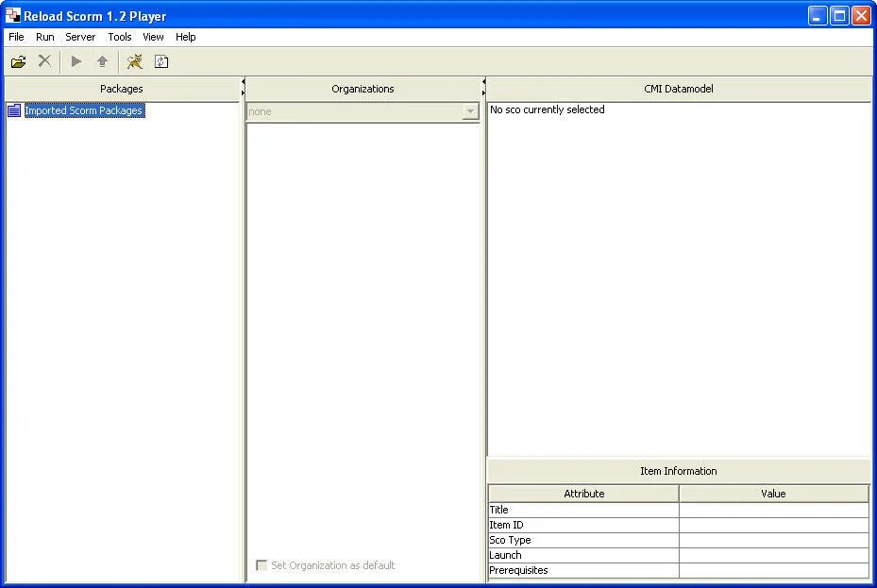Collapse Packages panel with left splitter arrow
The width and height of the screenshot is (877, 588).
point(243,81)
